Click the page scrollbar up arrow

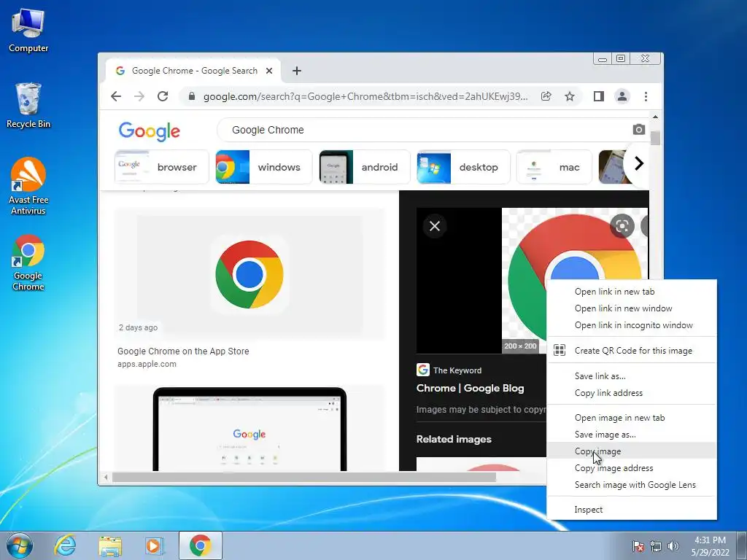[656, 117]
